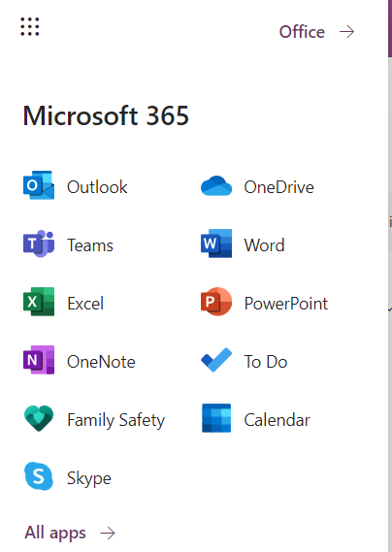Screen dimensions: 392x552
Task: Choose the Teams label
Action: [90, 245]
